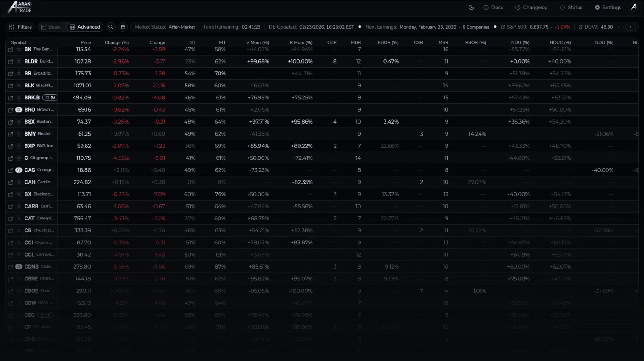This screenshot has height=361, width=644.
Task: Click the 5d earnings badge on BRK.B
Action: 50,97
